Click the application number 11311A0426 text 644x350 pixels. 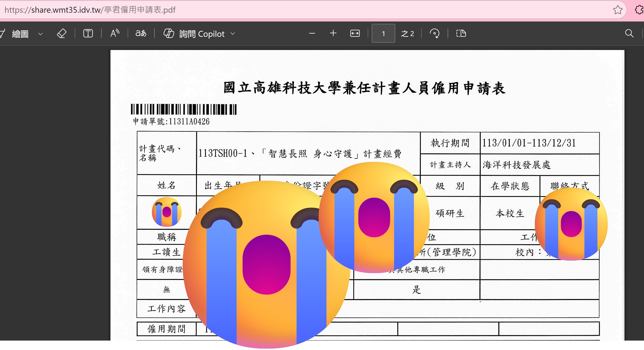(189, 121)
